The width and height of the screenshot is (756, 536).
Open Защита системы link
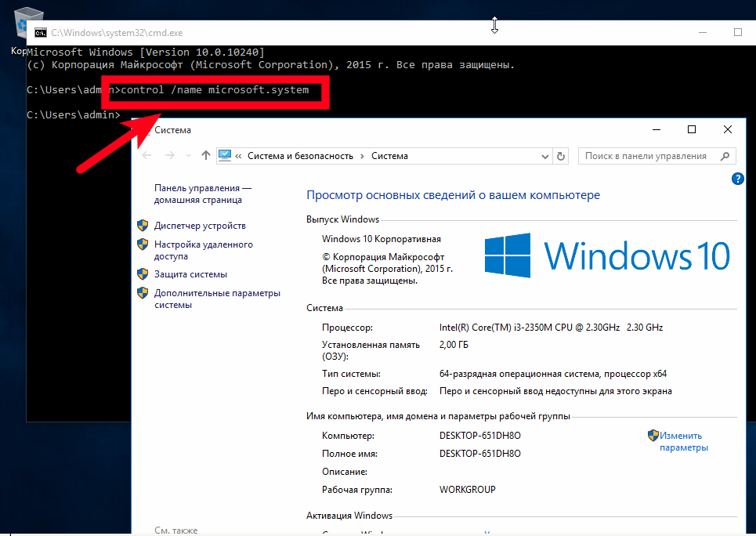click(190, 274)
